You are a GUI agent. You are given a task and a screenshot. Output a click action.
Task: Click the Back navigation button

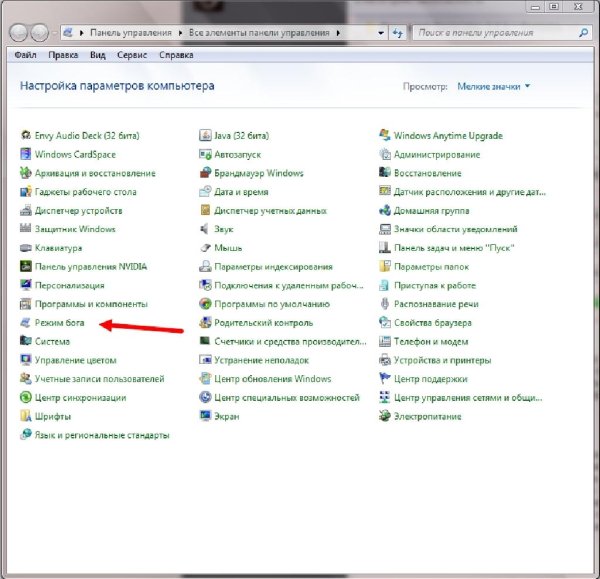pyautogui.click(x=18, y=33)
